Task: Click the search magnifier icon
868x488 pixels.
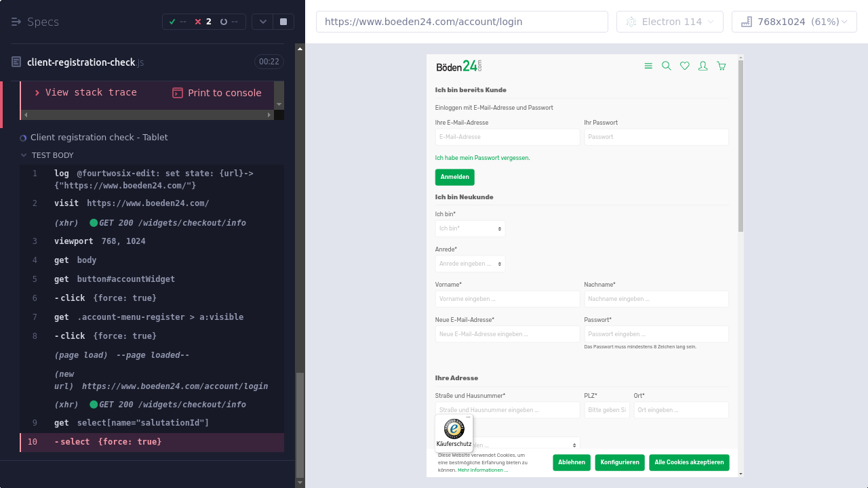Action: pyautogui.click(x=666, y=66)
